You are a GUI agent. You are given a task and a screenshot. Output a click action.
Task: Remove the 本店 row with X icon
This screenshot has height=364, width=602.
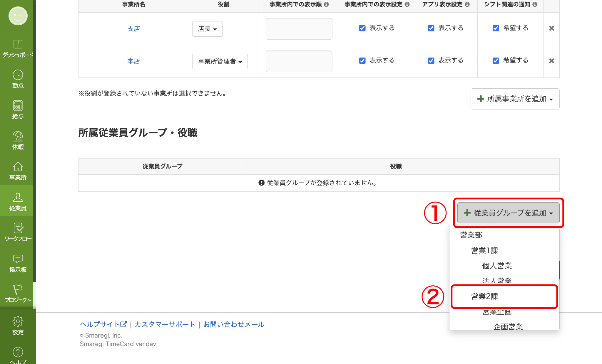552,61
